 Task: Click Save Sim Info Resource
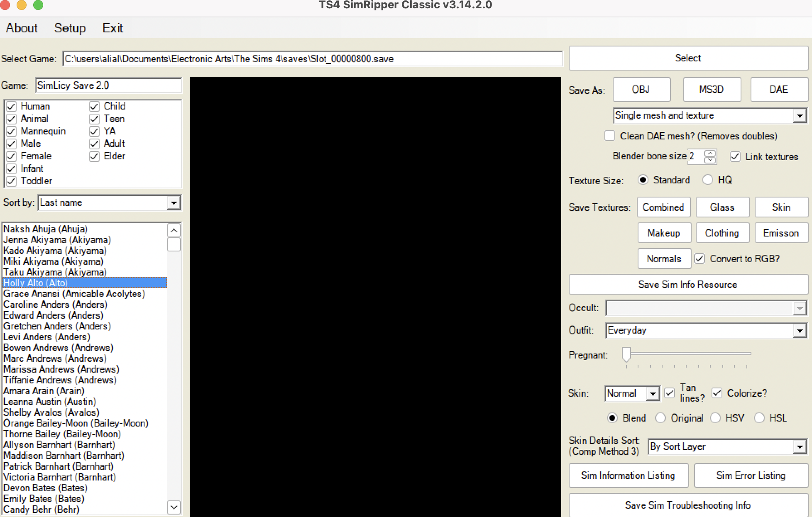point(688,284)
